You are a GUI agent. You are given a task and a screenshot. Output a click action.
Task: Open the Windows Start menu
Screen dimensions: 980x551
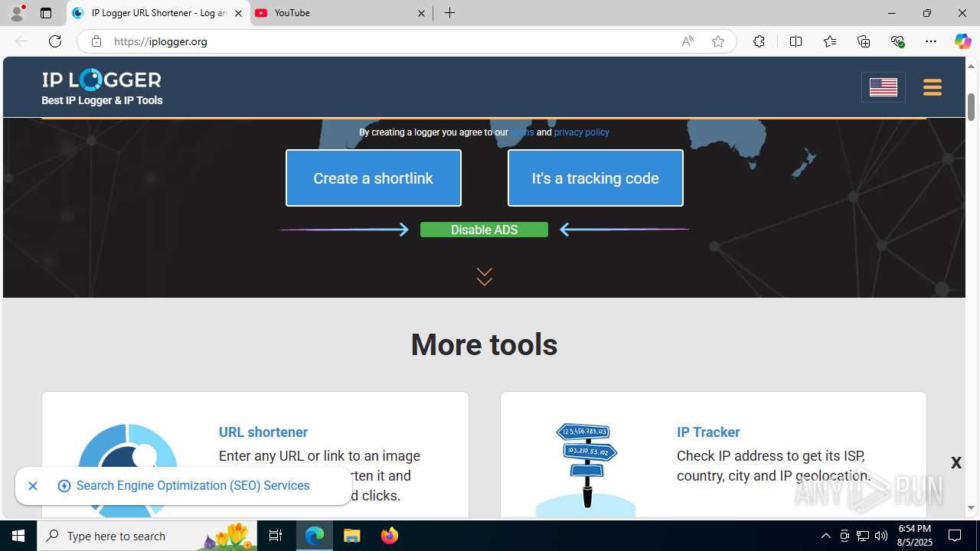(18, 536)
